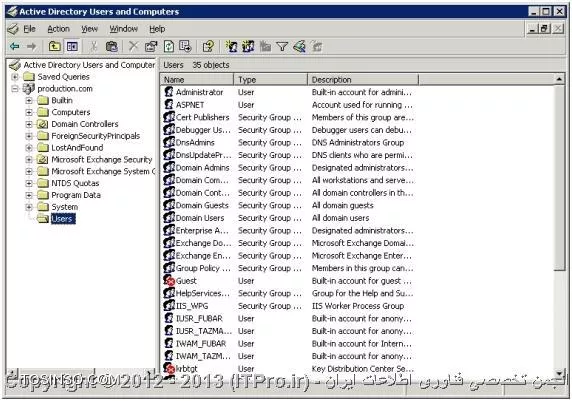Click the Forward arrow toolbar icon
Viewport: 572px width, 401px height.
pos(32,46)
